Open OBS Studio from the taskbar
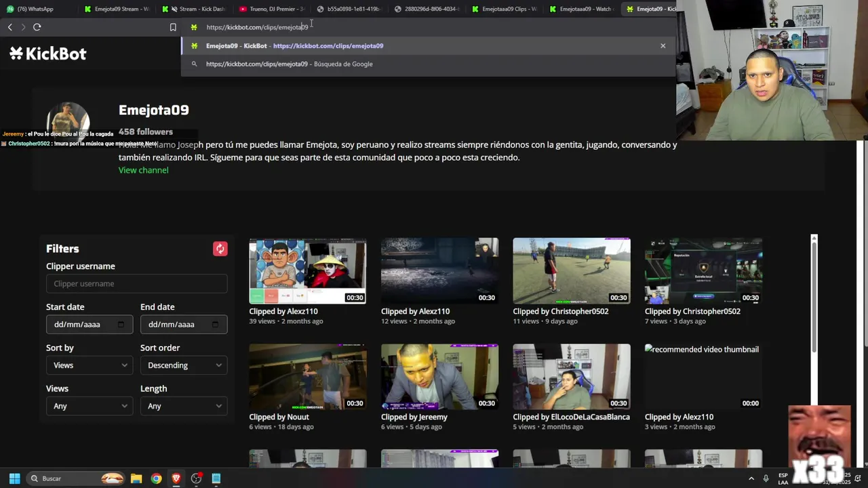Viewport: 868px width, 488px height. pos(196,479)
